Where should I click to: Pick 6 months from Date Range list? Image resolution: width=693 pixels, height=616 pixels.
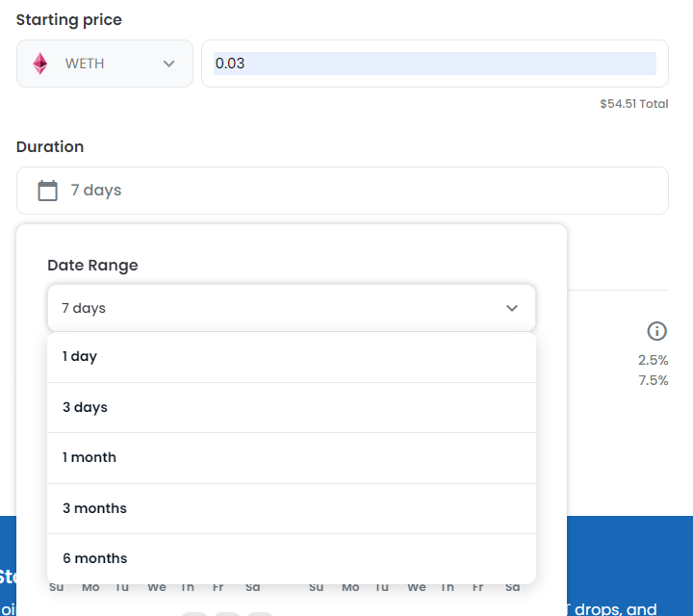pos(292,558)
